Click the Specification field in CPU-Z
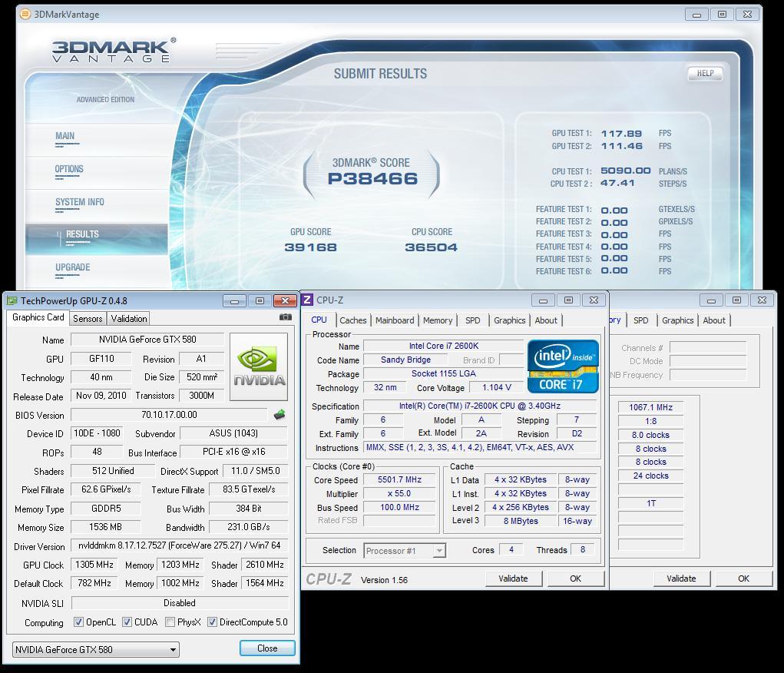The height and width of the screenshot is (673, 784). (480, 406)
